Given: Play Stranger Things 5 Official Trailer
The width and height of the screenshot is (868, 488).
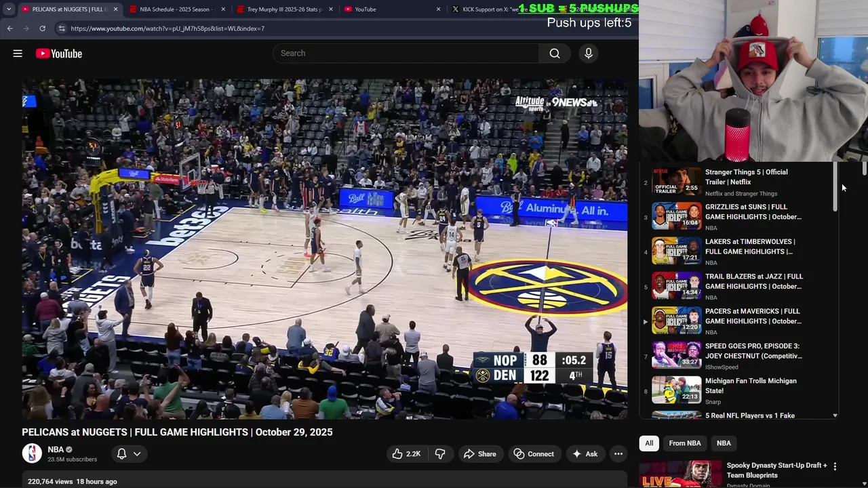Looking at the screenshot, I should [x=746, y=177].
